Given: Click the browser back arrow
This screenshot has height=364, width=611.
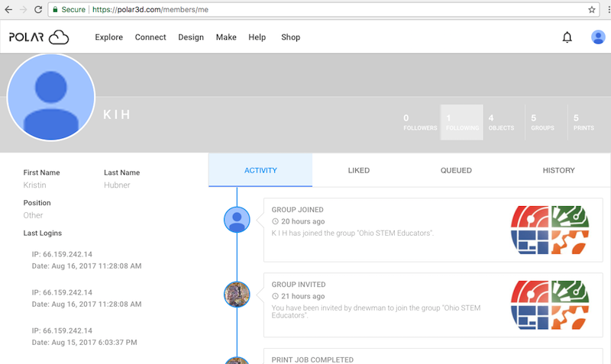Looking at the screenshot, I should pyautogui.click(x=8, y=9).
